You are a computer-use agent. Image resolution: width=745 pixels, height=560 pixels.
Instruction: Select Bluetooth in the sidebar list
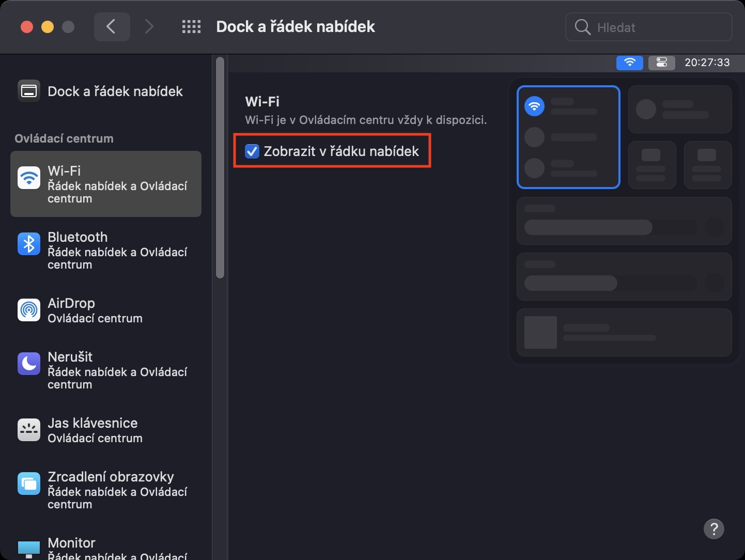(106, 250)
